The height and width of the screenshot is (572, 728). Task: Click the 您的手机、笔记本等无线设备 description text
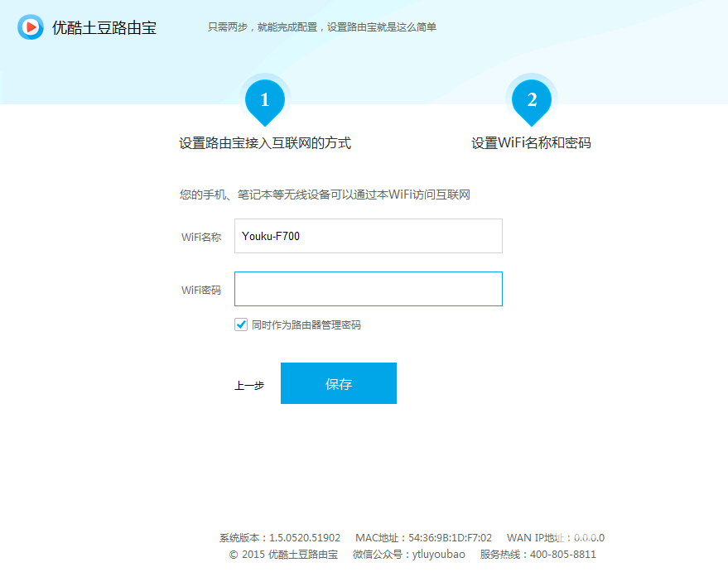(325, 195)
